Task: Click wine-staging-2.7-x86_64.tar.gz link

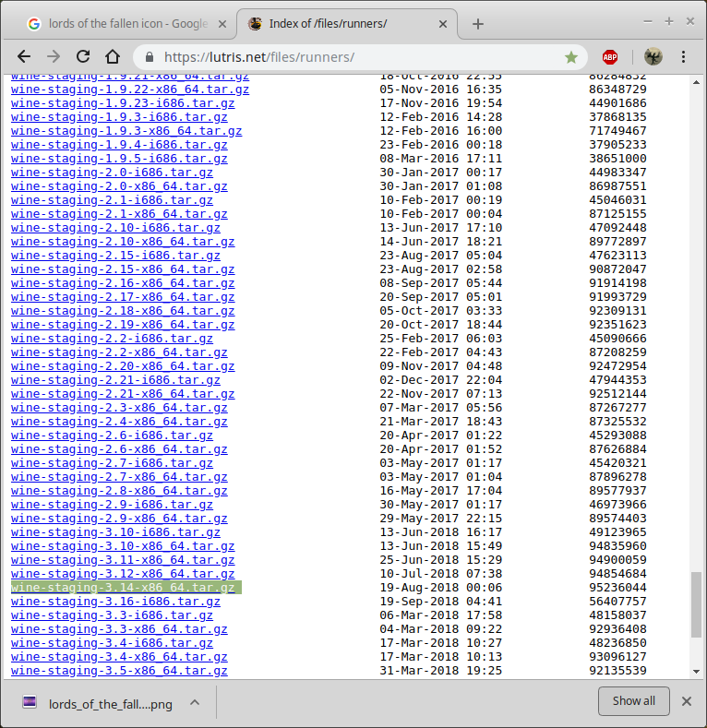Action: tap(119, 477)
